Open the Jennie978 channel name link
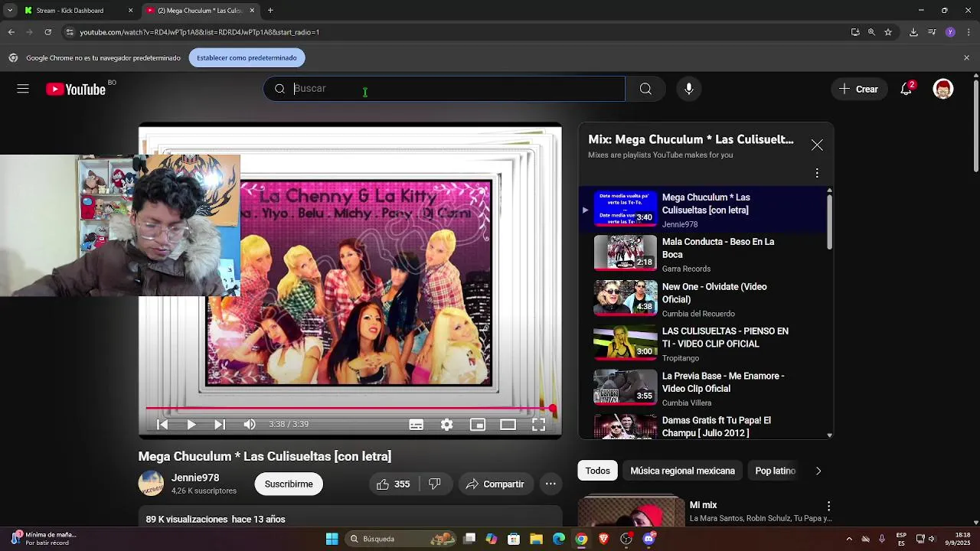 pyautogui.click(x=195, y=478)
